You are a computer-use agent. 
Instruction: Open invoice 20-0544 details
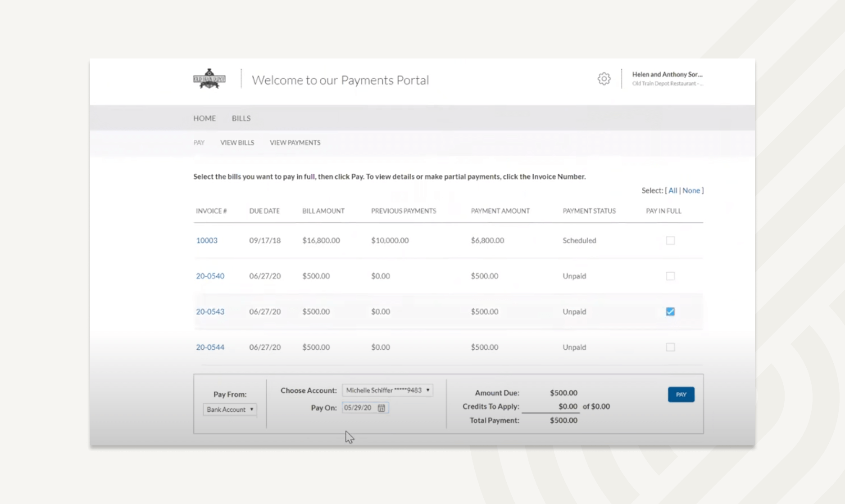pyautogui.click(x=210, y=347)
